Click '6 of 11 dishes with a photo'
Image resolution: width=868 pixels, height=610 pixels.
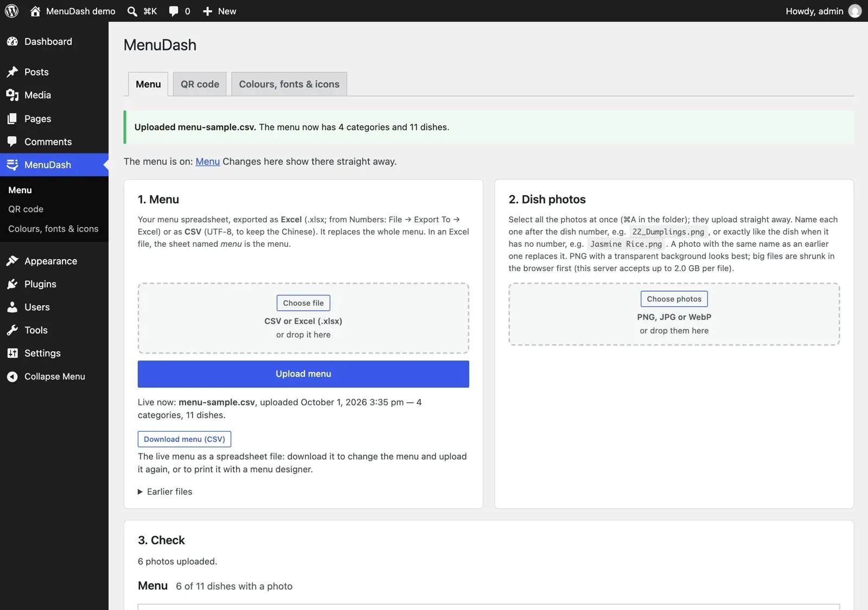pyautogui.click(x=234, y=586)
